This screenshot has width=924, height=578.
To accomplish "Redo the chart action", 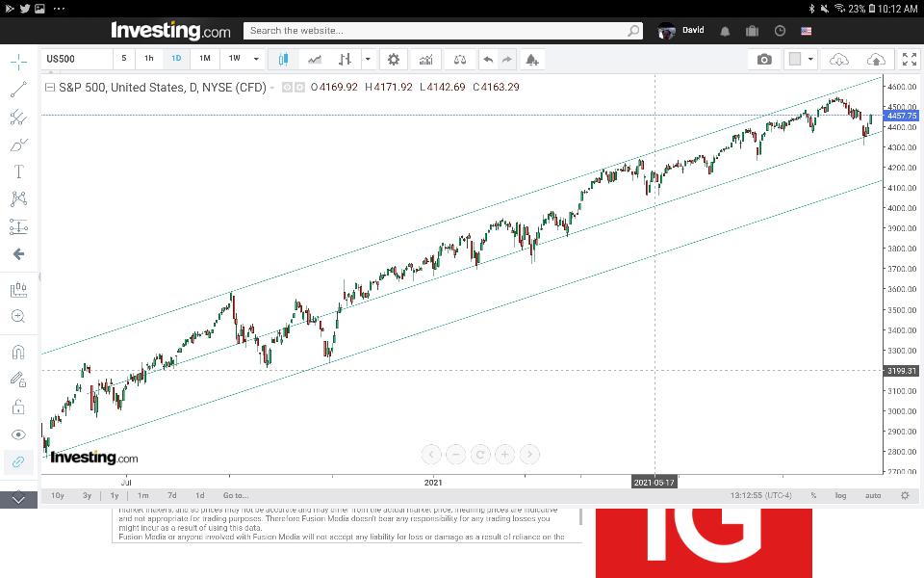I will pyautogui.click(x=507, y=59).
